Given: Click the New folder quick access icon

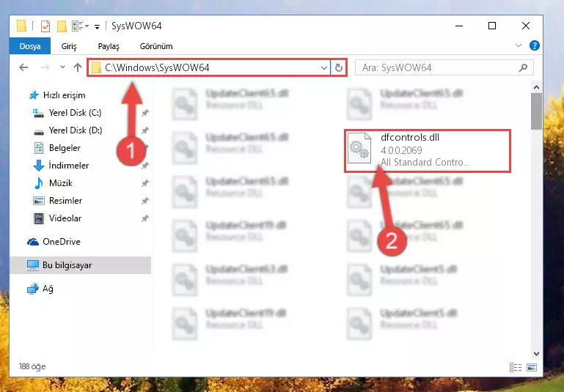Looking at the screenshot, I should point(62,26).
